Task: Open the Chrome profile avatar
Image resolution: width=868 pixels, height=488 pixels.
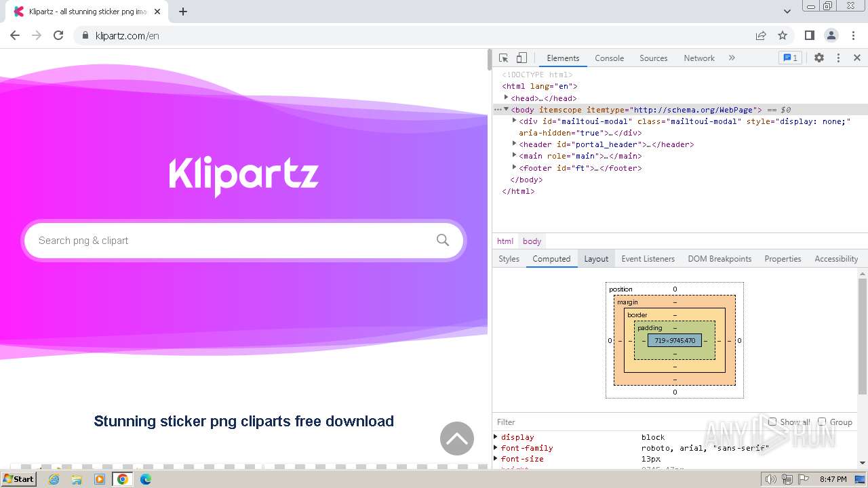Action: point(831,35)
